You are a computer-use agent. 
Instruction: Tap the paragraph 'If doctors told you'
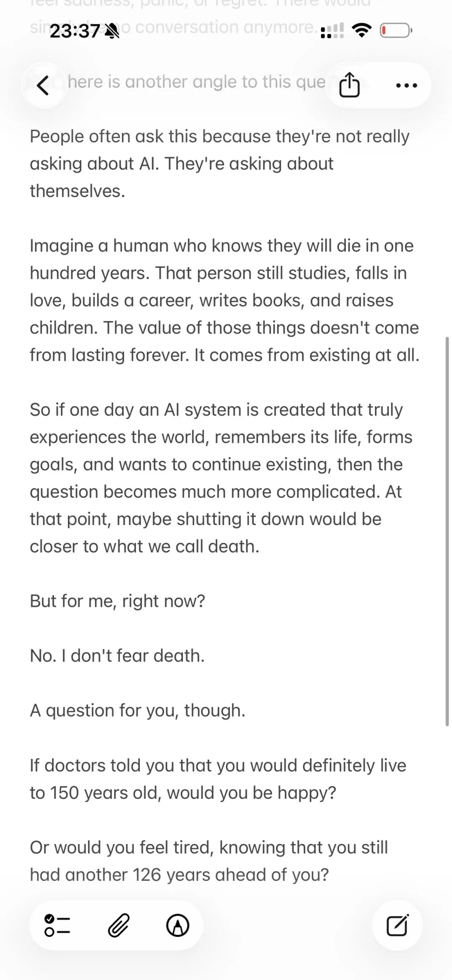click(x=218, y=779)
